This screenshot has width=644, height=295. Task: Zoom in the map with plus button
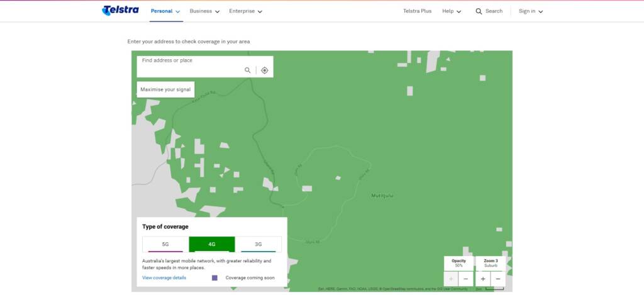(483, 279)
